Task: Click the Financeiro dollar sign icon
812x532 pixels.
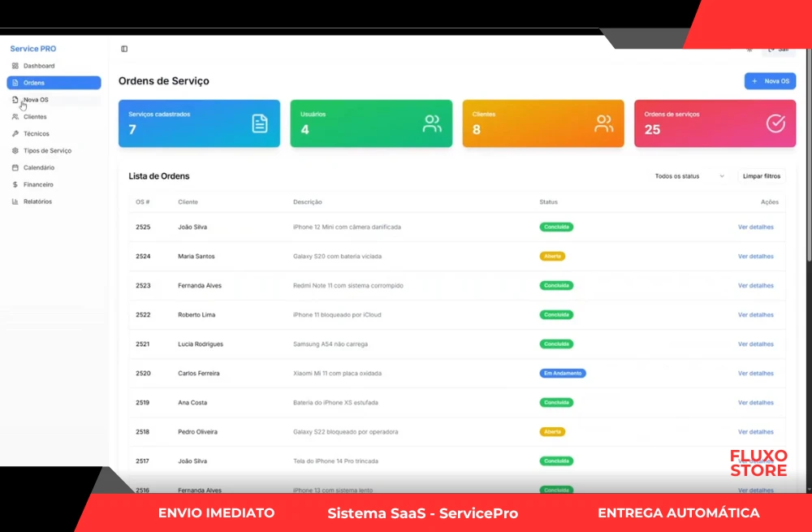Action: click(15, 185)
